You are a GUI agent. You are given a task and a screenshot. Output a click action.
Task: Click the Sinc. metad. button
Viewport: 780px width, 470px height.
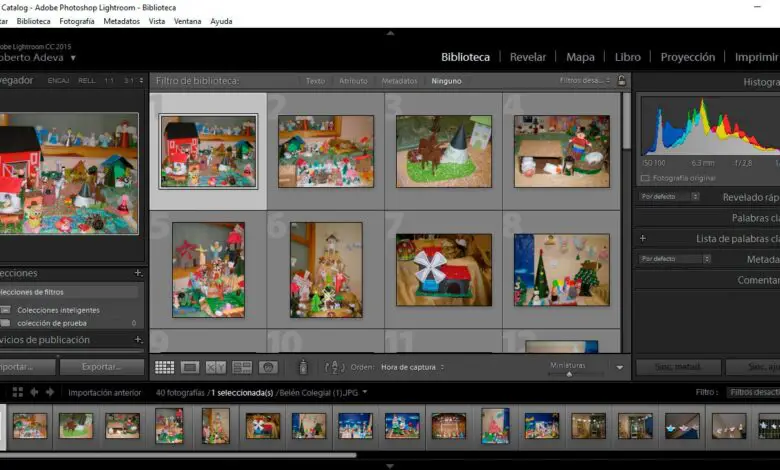678,367
